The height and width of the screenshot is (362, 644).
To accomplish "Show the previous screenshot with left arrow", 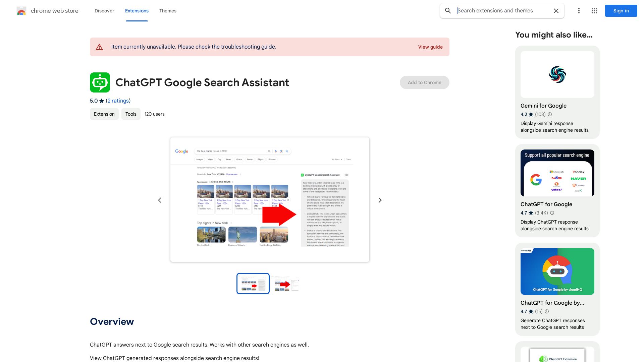I will [160, 200].
